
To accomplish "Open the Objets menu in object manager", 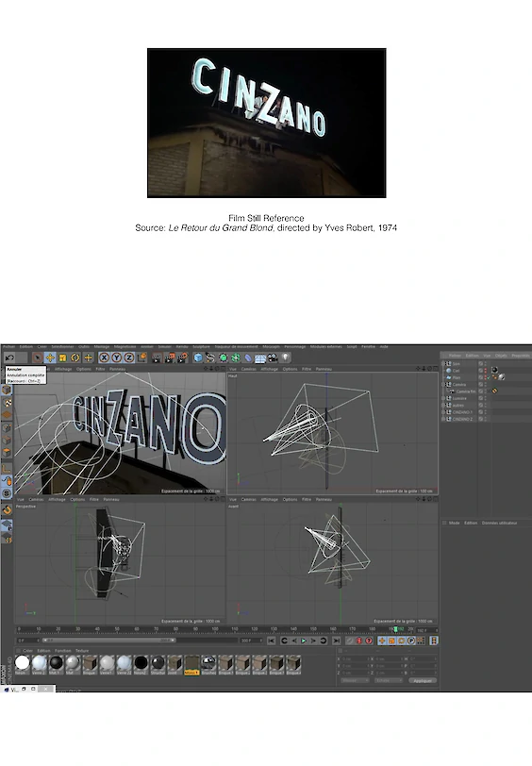I will (x=501, y=355).
